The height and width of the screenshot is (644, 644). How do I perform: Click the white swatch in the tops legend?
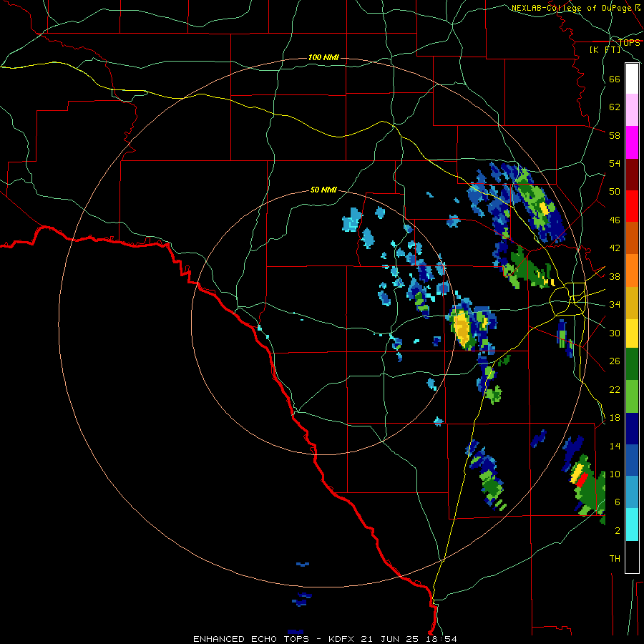[632, 79]
